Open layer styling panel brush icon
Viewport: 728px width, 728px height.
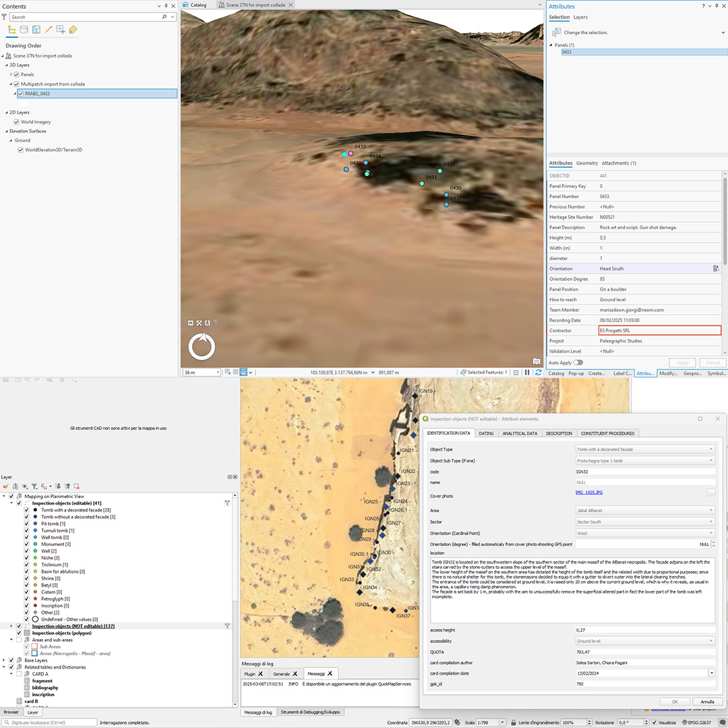(5, 486)
